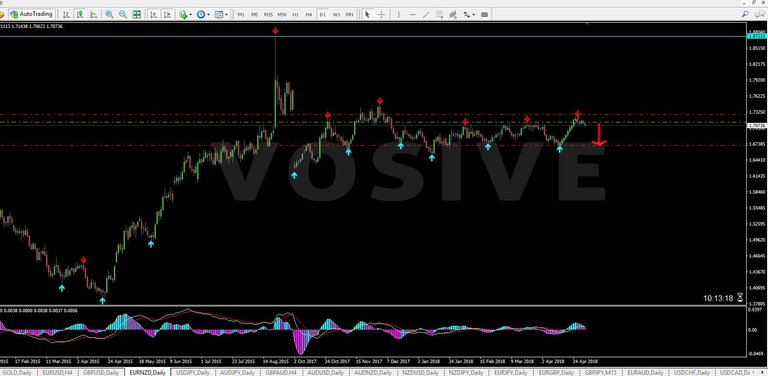Toggle chart shift icon
The image size is (768, 376).
coord(167,15)
